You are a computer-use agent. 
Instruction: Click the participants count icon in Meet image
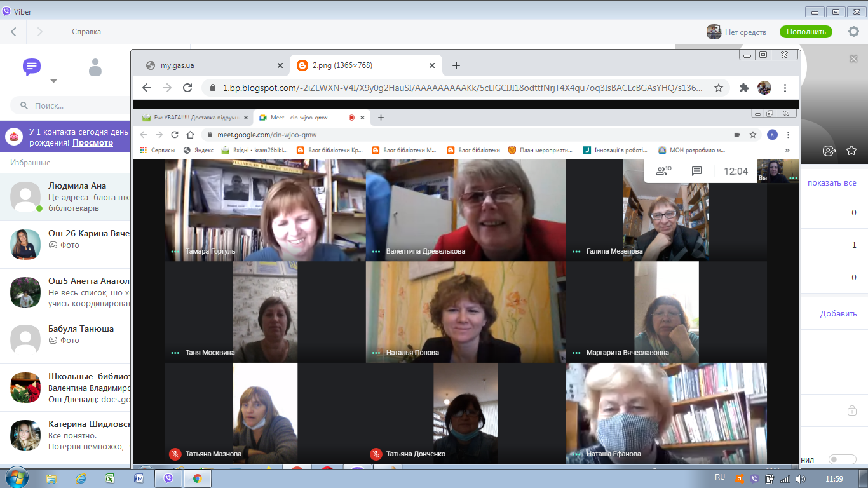[663, 171]
